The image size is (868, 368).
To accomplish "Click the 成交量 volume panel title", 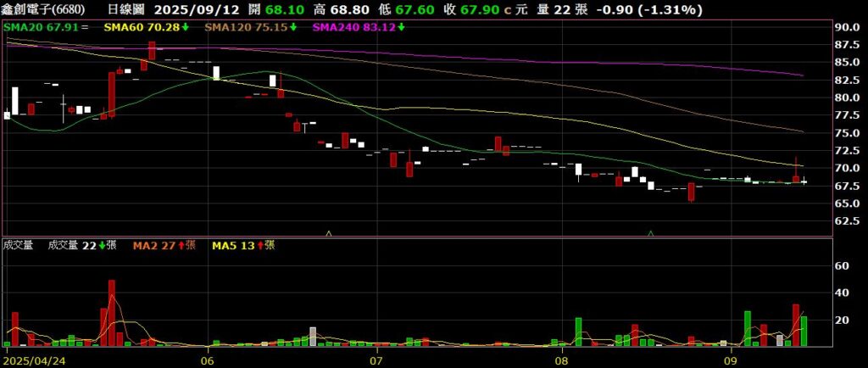I will tap(18, 246).
